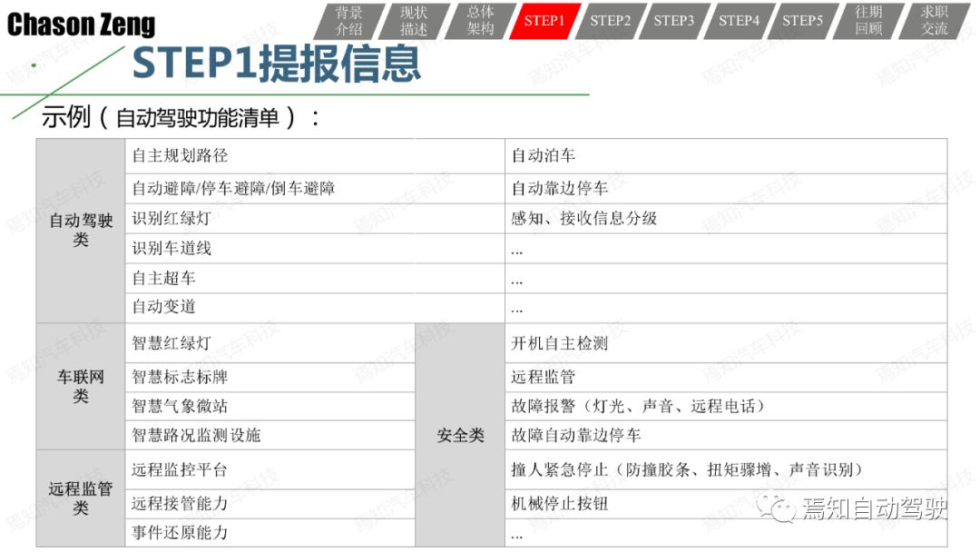Click the 智慧气象微站 cell

(x=270, y=407)
